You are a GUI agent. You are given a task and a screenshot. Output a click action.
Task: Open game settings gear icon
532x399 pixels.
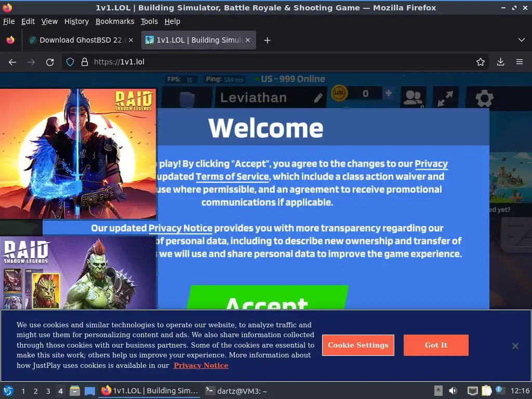(x=485, y=98)
